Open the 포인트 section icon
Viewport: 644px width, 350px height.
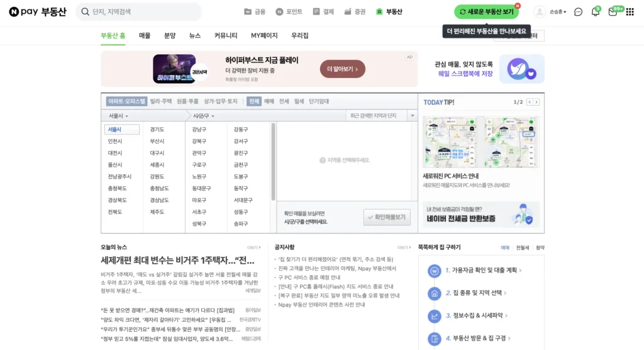tap(279, 11)
